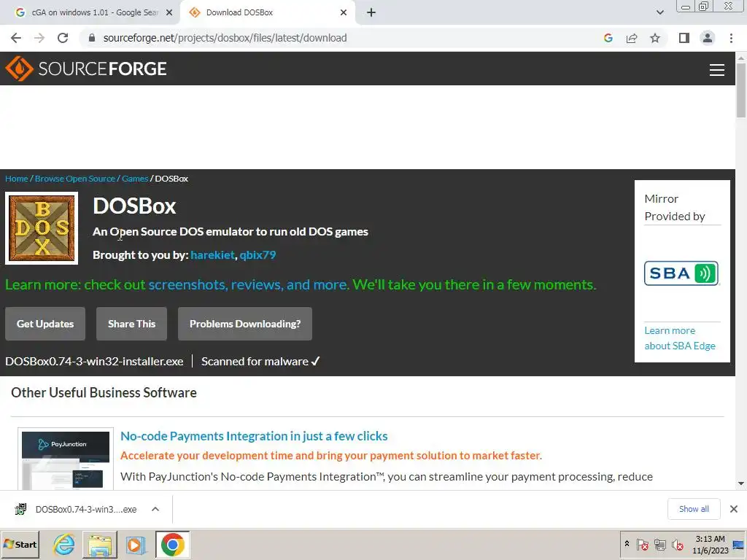
Task: Follow 'screenshots, reviews, and more' link
Action: click(x=248, y=285)
